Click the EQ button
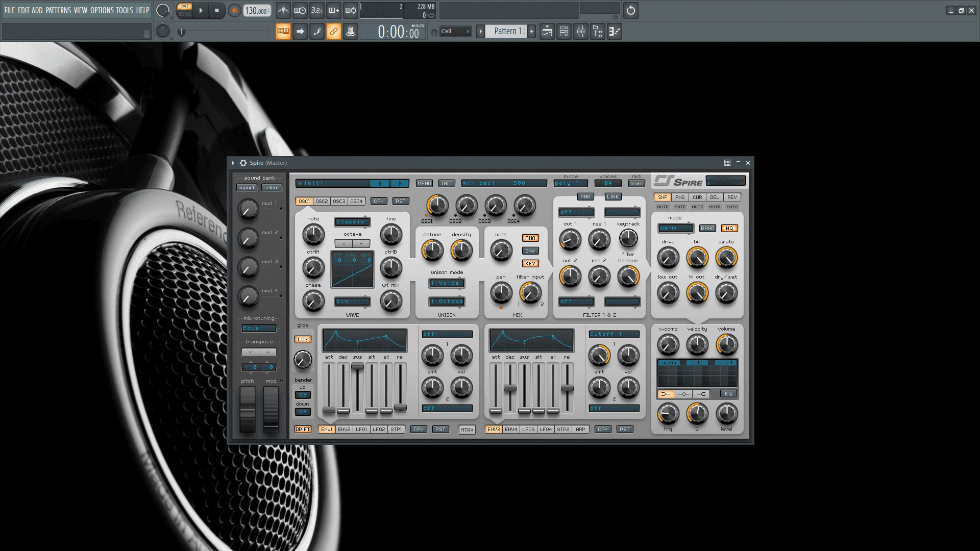The height and width of the screenshot is (551, 980). (728, 394)
